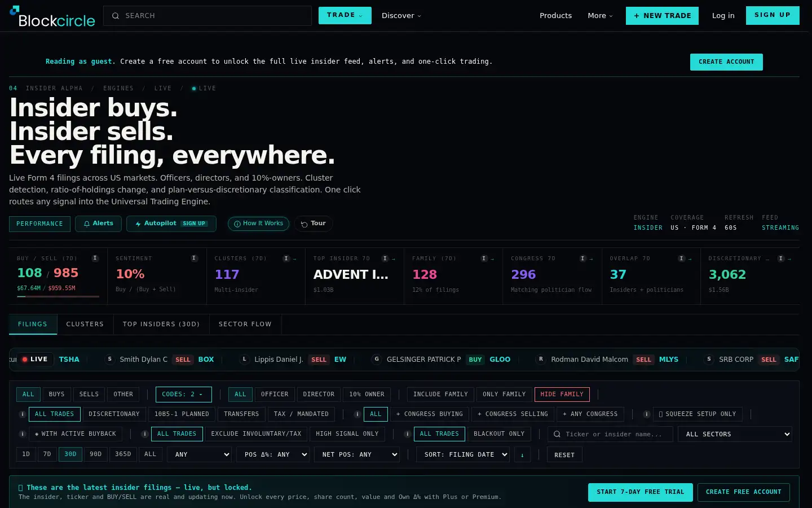
Task: Switch to the SECTOR FLOW tab
Action: click(245, 324)
